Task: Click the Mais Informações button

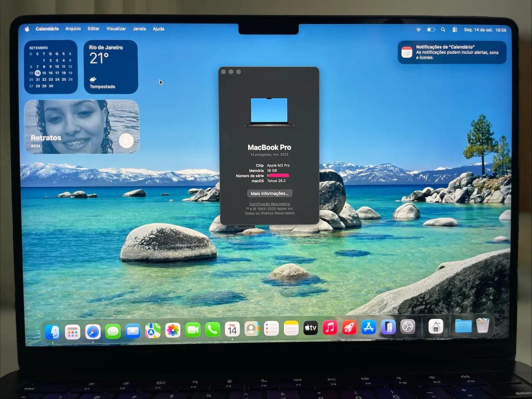Action: (x=269, y=193)
